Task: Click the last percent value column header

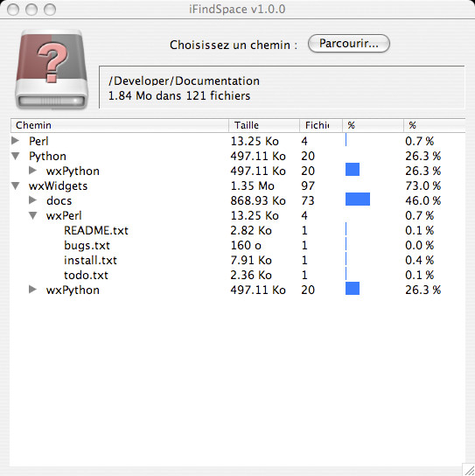Action: pyautogui.click(x=435, y=125)
